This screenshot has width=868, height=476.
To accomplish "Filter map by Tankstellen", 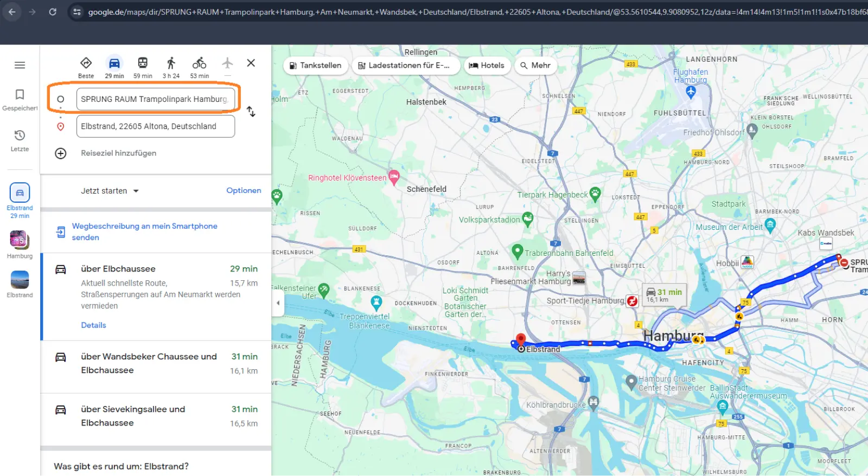I will (315, 66).
